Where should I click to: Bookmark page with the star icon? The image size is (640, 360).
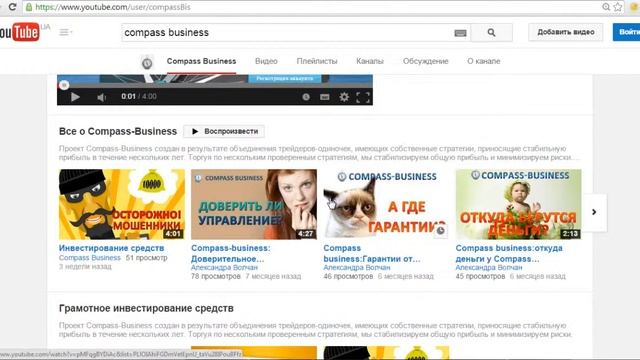[618, 7]
